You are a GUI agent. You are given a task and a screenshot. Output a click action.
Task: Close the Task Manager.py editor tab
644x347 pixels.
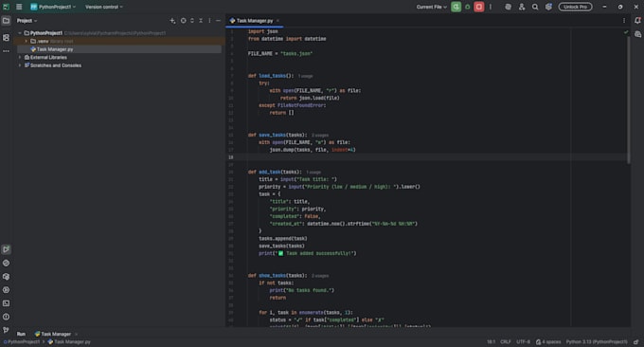(278, 21)
